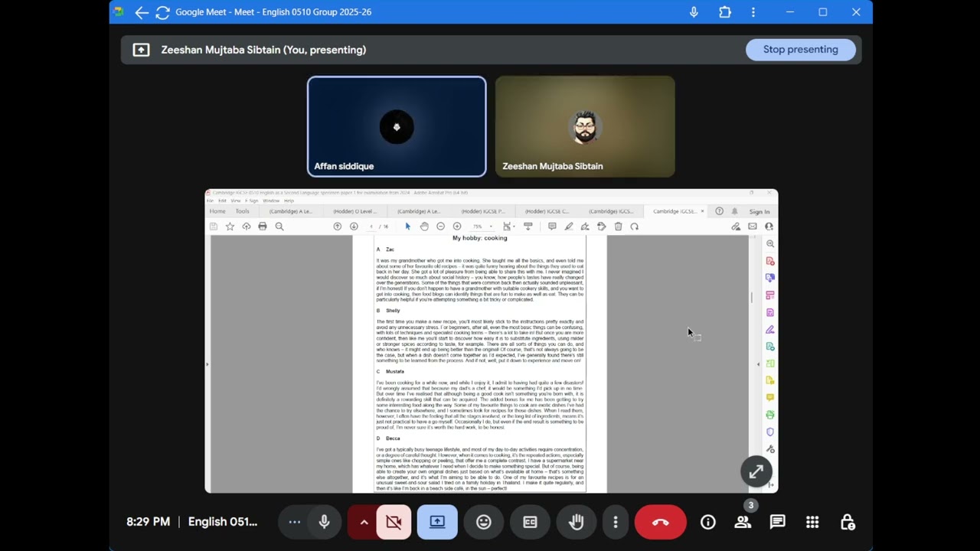Select Affan siddique participant tile
The width and height of the screenshot is (980, 551).
click(397, 126)
